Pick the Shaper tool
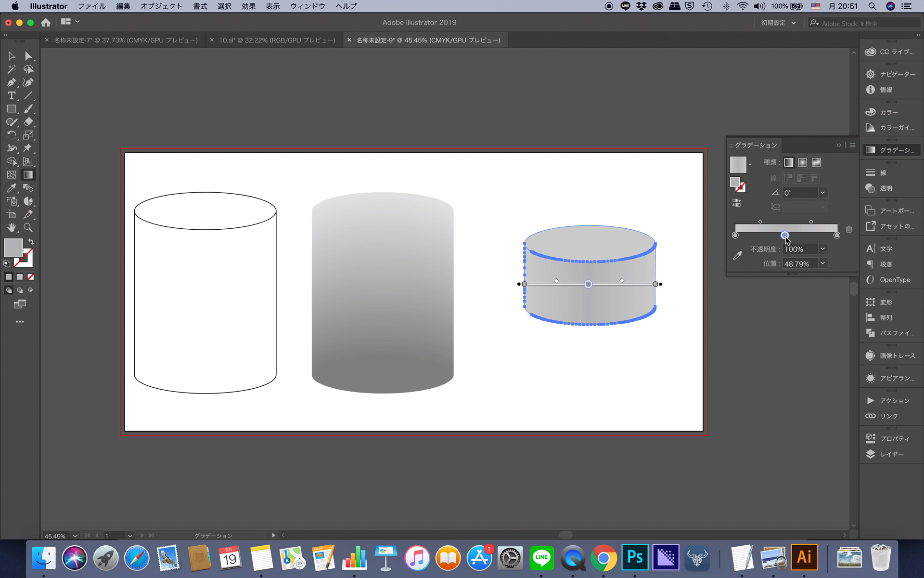924x578 pixels. click(12, 122)
